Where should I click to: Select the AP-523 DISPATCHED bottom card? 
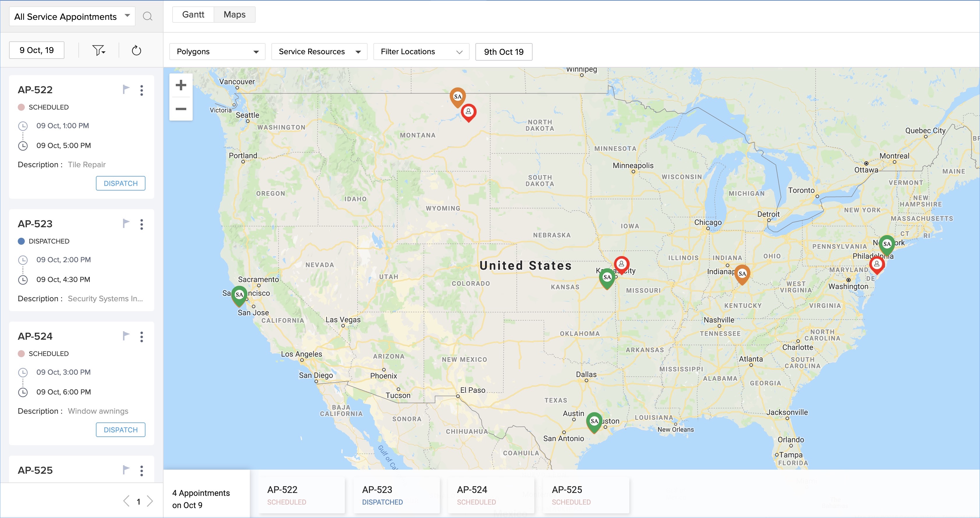[x=396, y=495]
